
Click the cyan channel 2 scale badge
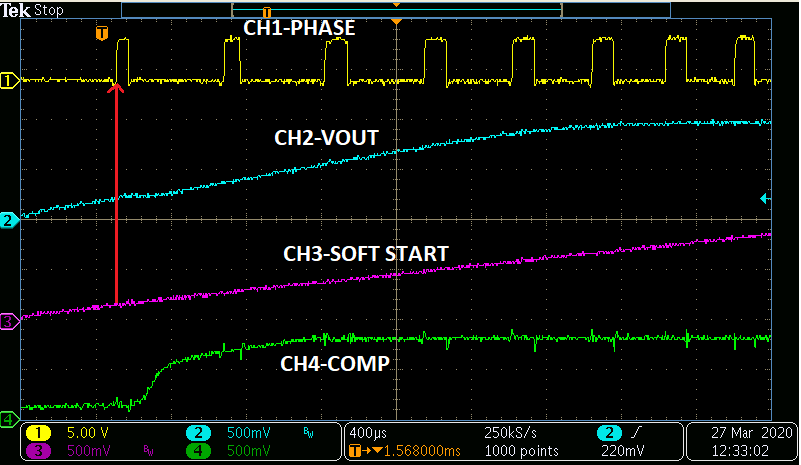pyautogui.click(x=199, y=433)
